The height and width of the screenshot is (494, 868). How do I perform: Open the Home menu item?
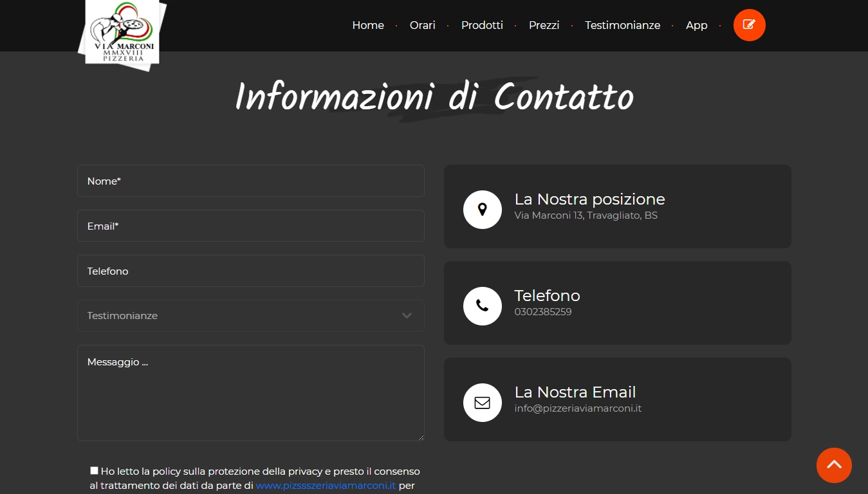tap(368, 25)
